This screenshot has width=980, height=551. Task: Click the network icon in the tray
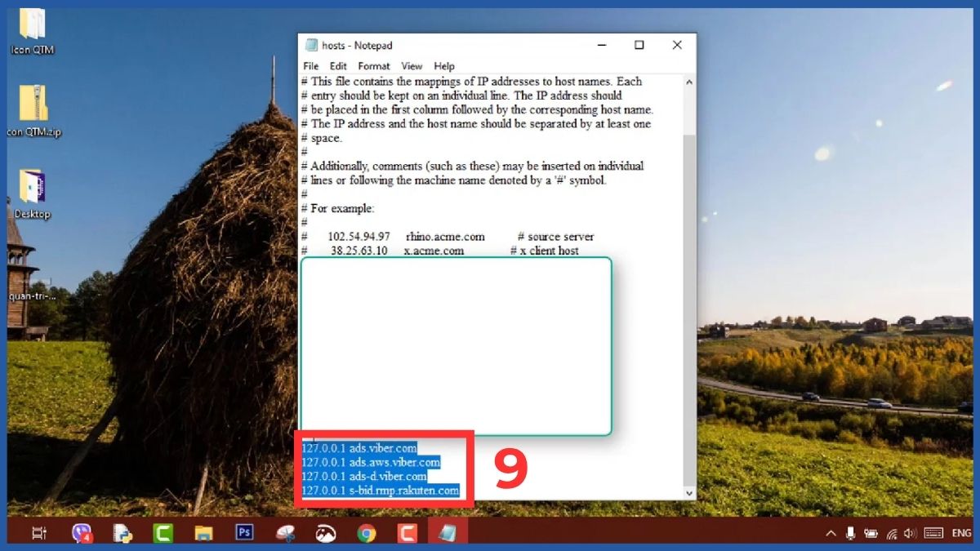coord(892,535)
